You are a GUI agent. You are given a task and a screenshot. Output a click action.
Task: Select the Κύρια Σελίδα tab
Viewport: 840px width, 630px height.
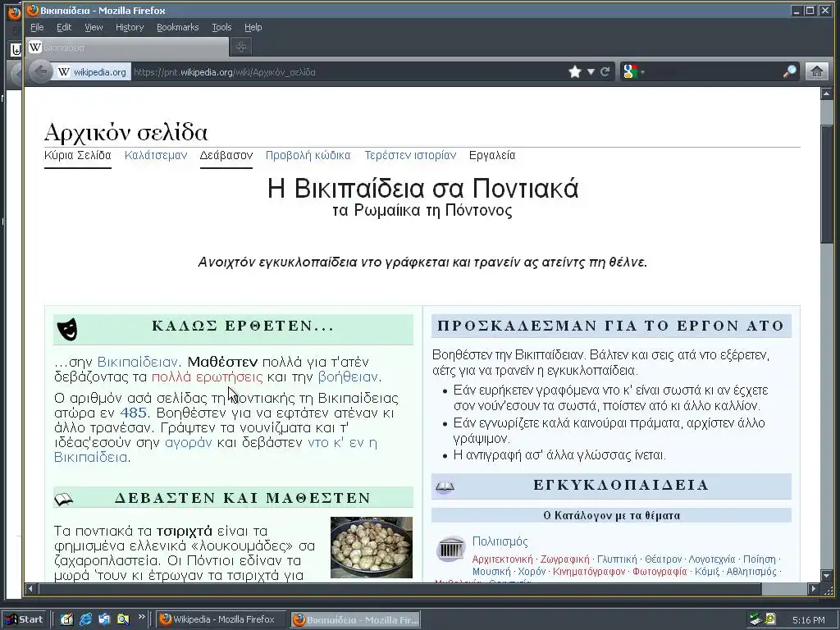[78, 155]
